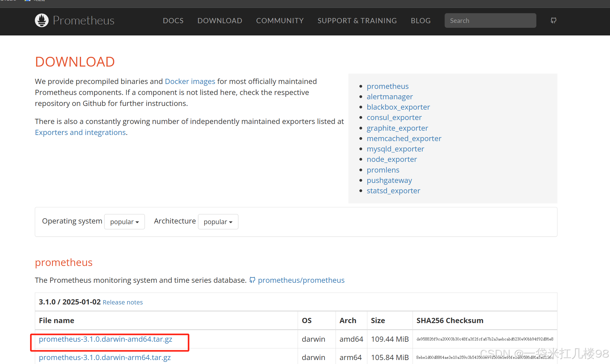The height and width of the screenshot is (364, 610).
Task: Open the Operating system popular dropdown
Action: pos(124,222)
